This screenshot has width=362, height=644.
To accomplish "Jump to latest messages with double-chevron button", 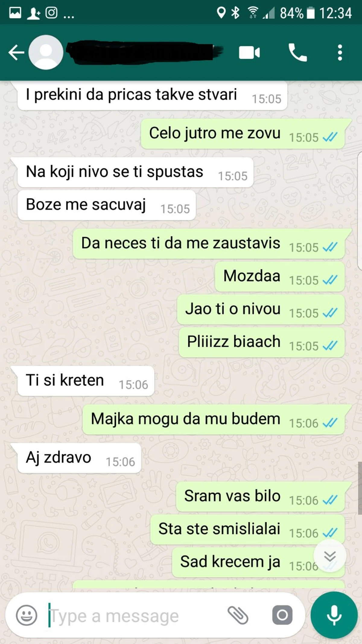I will pos(330,556).
